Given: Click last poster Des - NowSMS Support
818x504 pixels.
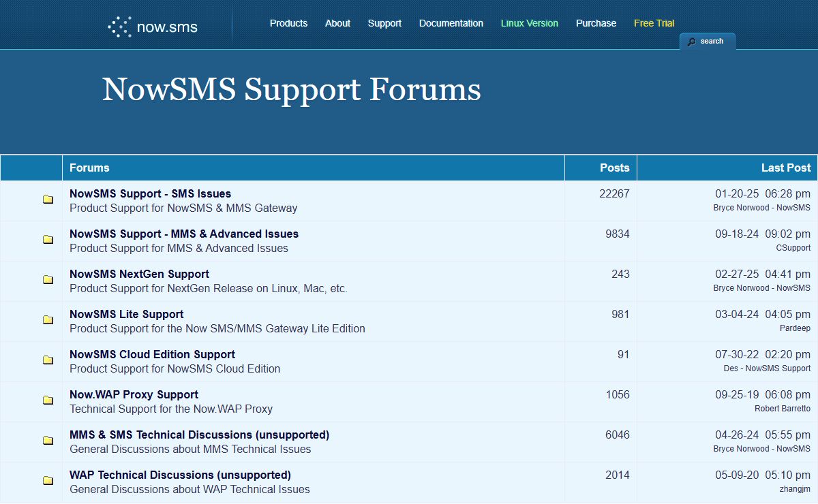Looking at the screenshot, I should (768, 368).
